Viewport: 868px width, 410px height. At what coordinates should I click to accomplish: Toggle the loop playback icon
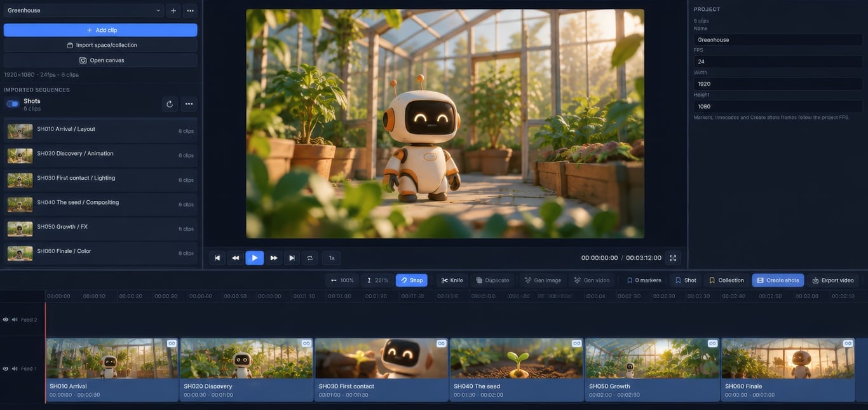(x=310, y=258)
